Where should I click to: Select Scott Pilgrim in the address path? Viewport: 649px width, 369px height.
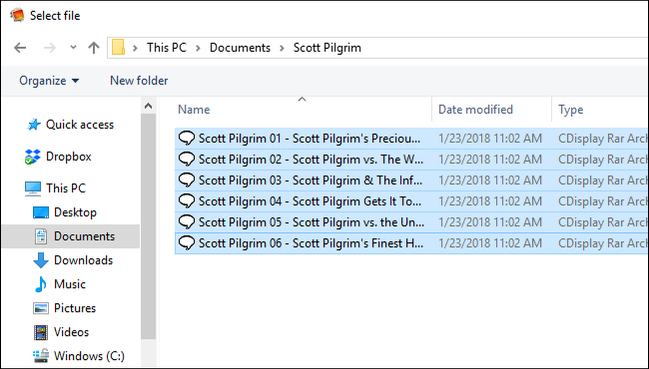[x=327, y=48]
